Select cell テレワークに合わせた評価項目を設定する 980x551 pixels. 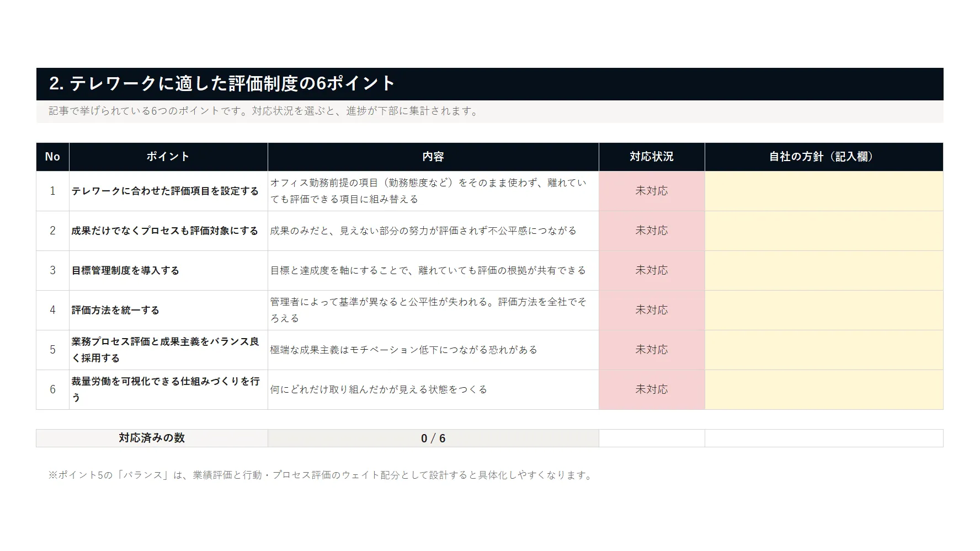coord(168,191)
